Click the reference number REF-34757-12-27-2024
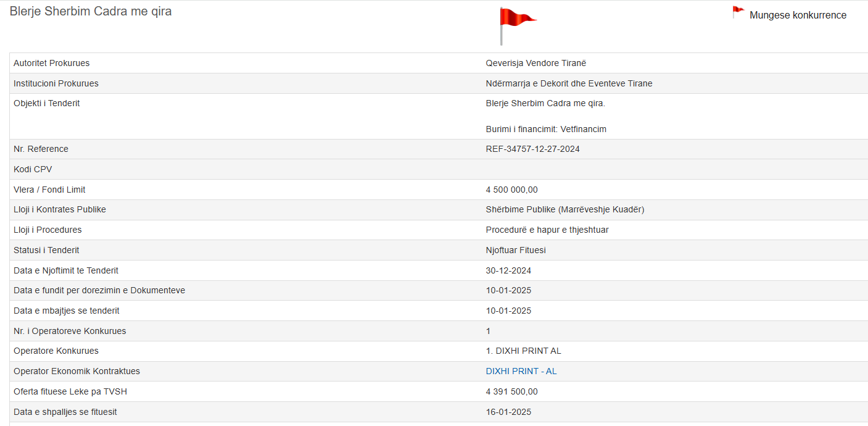This screenshot has width=868, height=426. point(532,149)
